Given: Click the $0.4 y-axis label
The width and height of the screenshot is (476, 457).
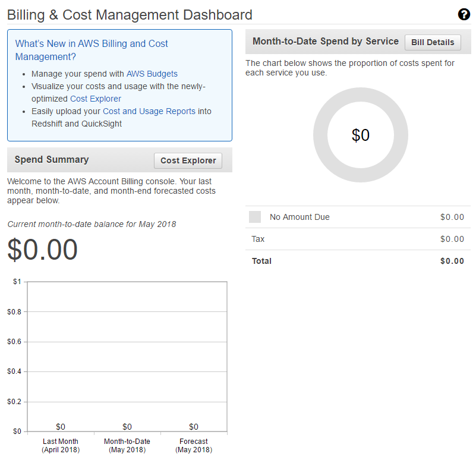Looking at the screenshot, I should point(14,371).
